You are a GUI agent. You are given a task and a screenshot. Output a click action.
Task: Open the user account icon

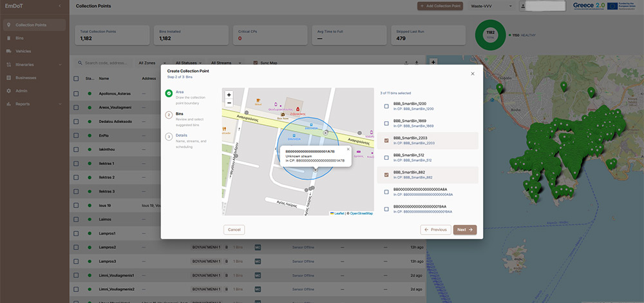click(523, 6)
